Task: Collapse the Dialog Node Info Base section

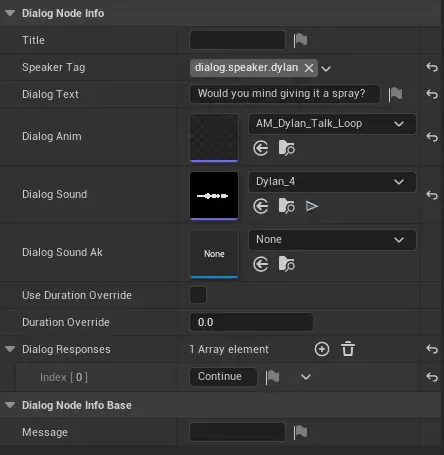Action: 10,405
